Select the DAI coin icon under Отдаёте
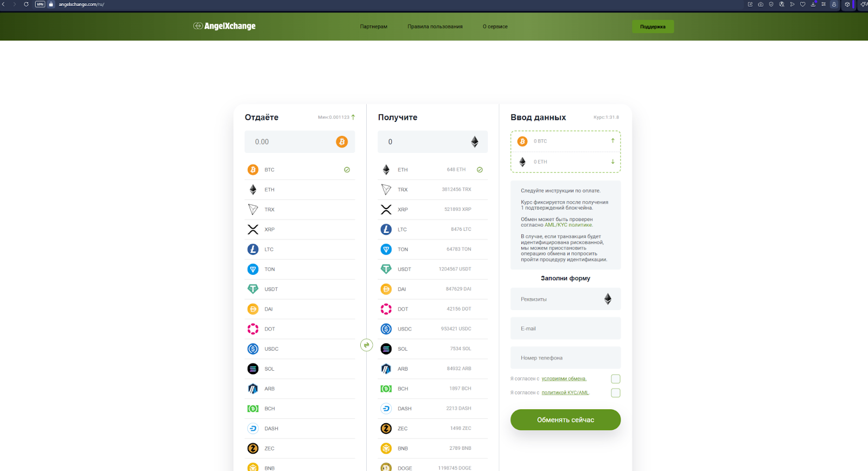This screenshot has height=471, width=868. (253, 309)
